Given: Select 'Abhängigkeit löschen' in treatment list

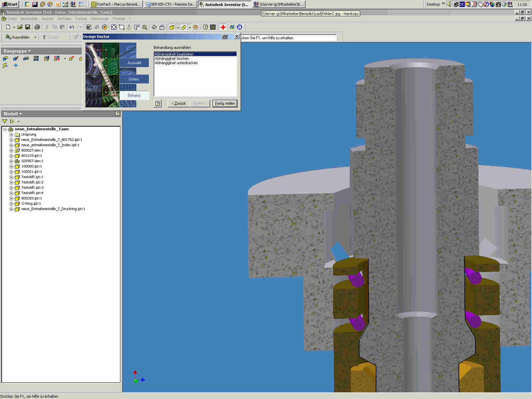Looking at the screenshot, I should coord(172,59).
